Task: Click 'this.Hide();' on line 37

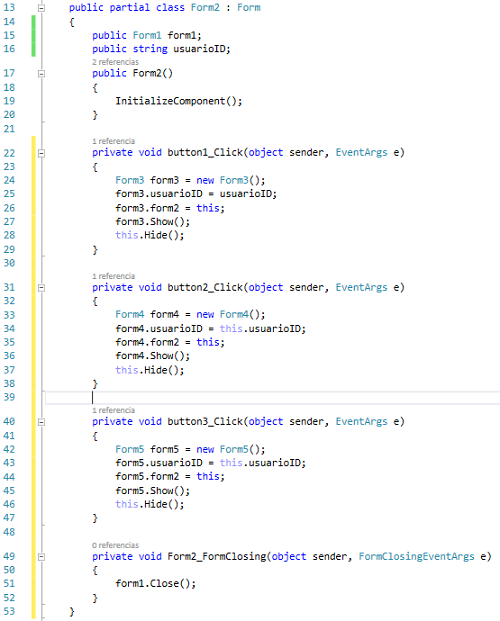Action: pos(150,370)
